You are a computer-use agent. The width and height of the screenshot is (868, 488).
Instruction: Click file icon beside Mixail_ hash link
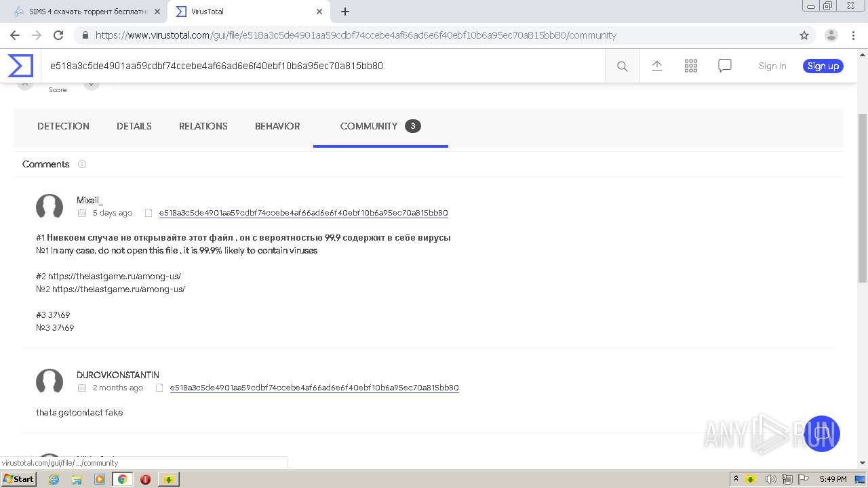149,213
